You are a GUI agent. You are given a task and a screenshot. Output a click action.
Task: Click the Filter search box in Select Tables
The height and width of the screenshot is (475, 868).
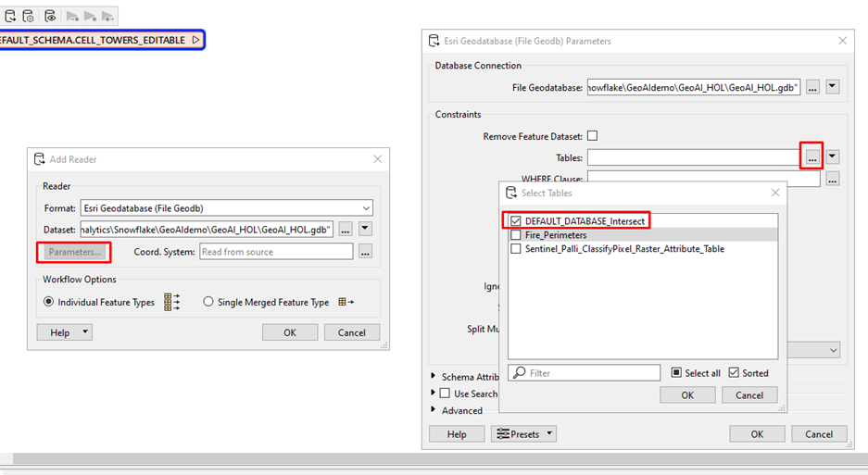click(x=584, y=373)
